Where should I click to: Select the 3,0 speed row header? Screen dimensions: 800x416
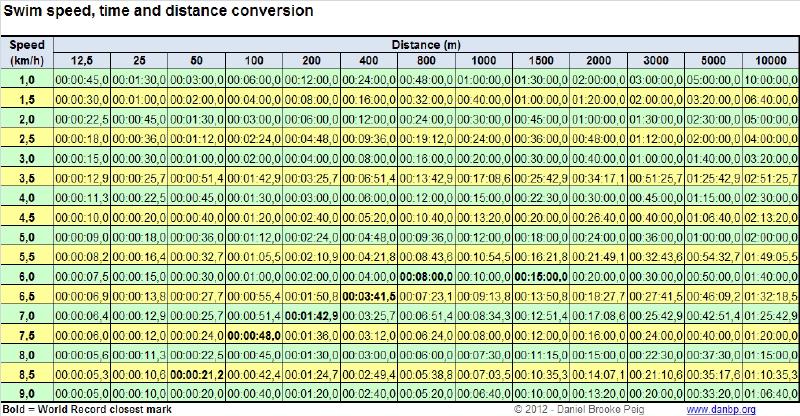[27, 158]
